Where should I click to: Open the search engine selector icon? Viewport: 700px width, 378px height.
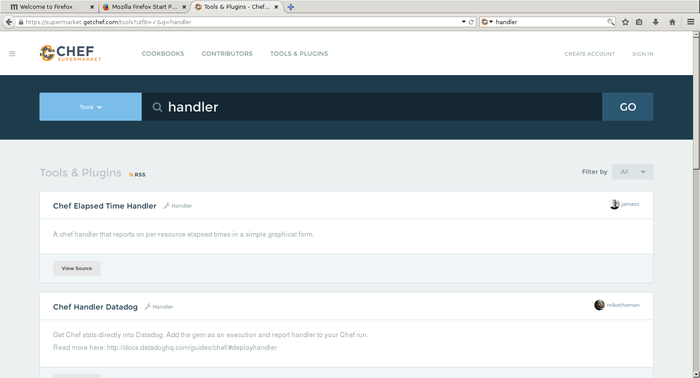(x=487, y=22)
